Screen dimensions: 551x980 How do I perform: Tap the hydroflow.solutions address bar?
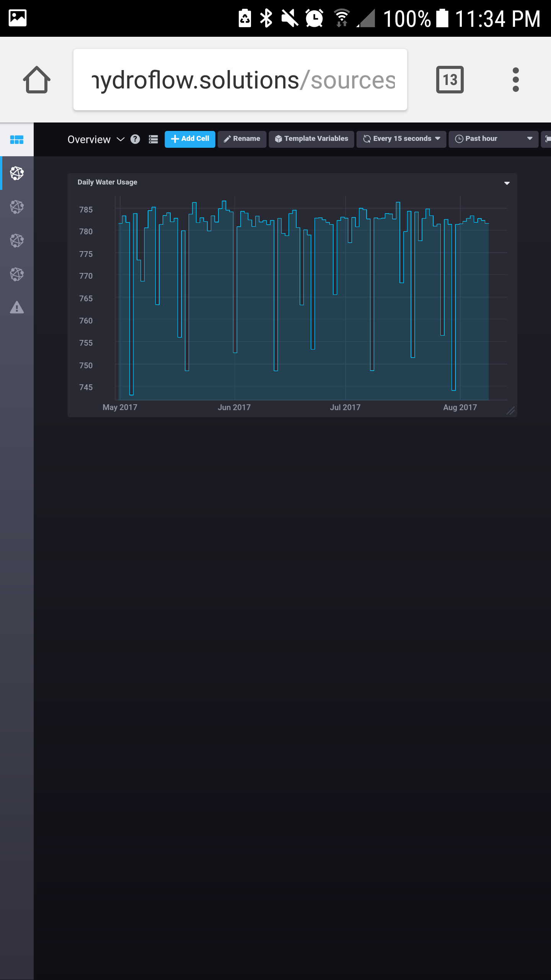click(x=240, y=80)
